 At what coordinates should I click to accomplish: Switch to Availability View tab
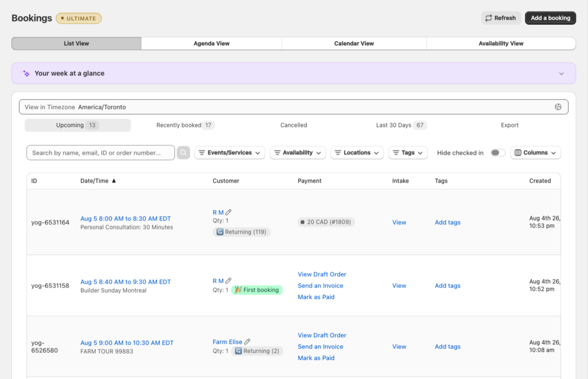[x=501, y=43]
